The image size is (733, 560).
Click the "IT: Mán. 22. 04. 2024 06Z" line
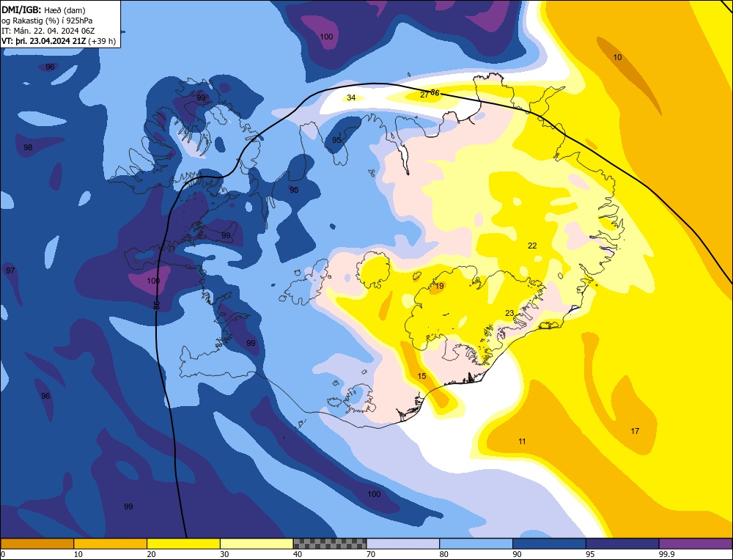(x=48, y=30)
